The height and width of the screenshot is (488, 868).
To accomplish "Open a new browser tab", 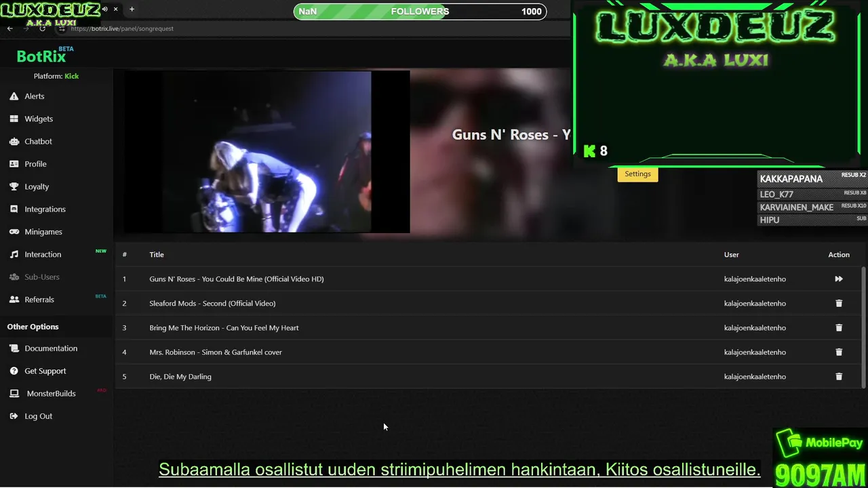I will [132, 9].
